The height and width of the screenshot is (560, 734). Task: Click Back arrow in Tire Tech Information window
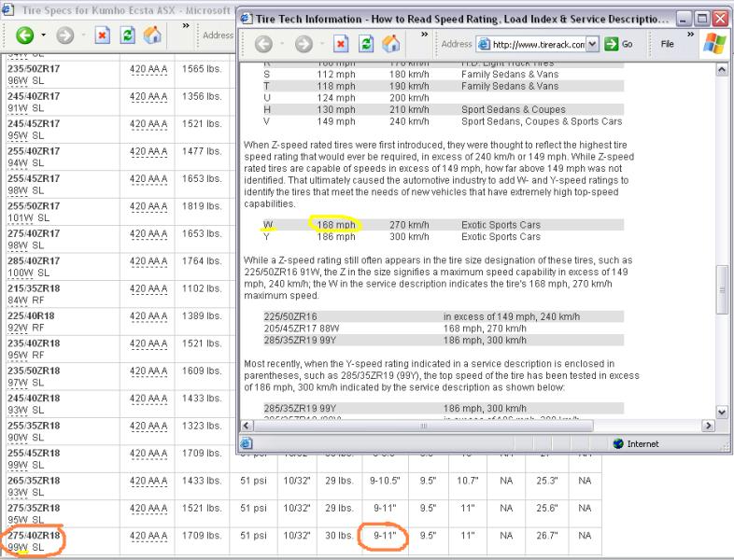[x=263, y=44]
